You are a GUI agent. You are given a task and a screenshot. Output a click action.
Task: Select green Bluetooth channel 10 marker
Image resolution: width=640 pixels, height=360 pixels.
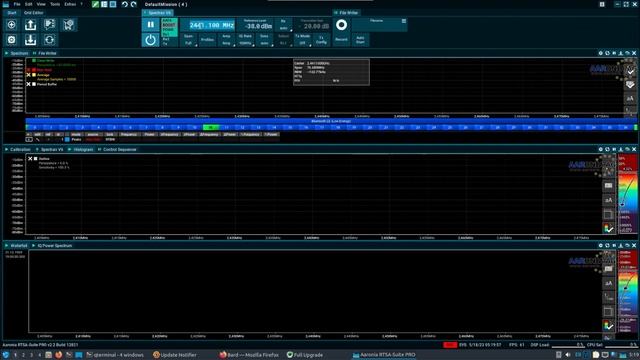211,128
